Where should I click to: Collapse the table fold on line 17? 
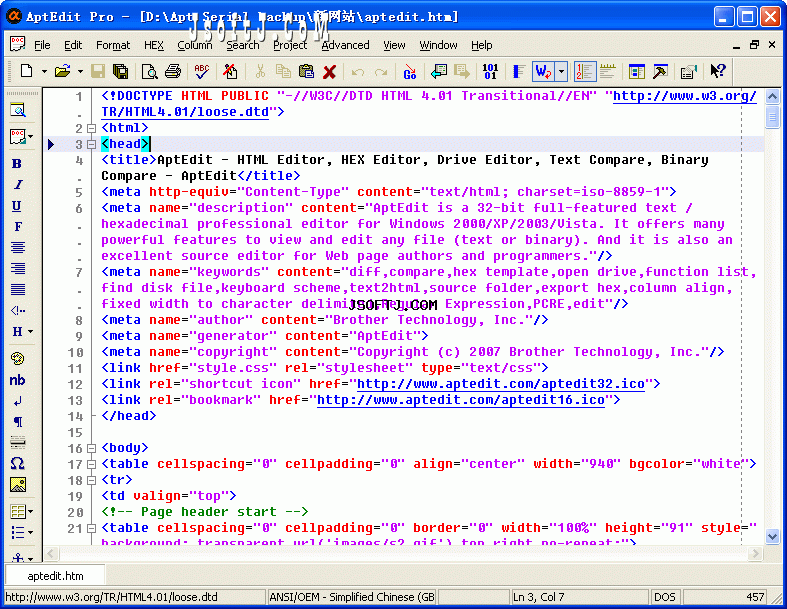point(91,464)
